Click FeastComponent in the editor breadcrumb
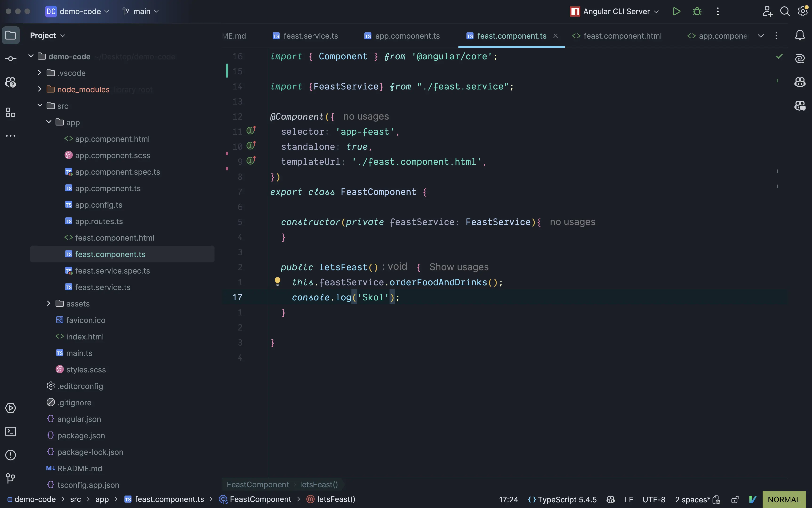The image size is (812, 508). click(258, 484)
